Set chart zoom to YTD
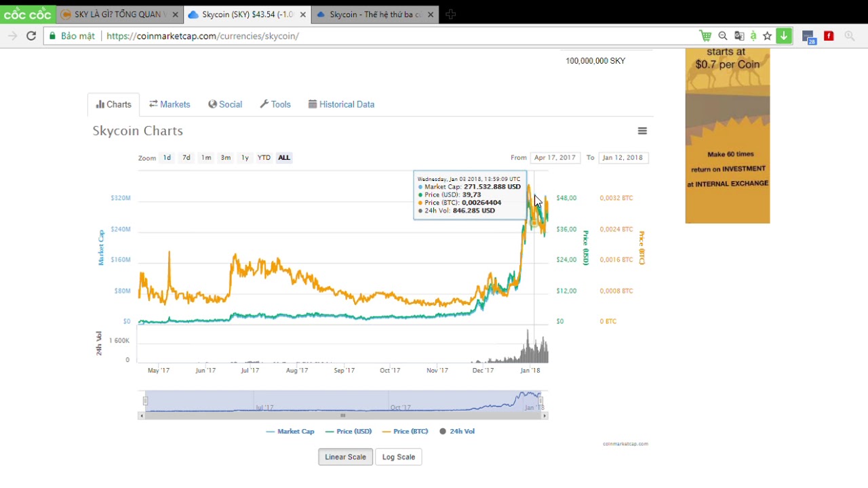This screenshot has width=868, height=488. point(264,157)
